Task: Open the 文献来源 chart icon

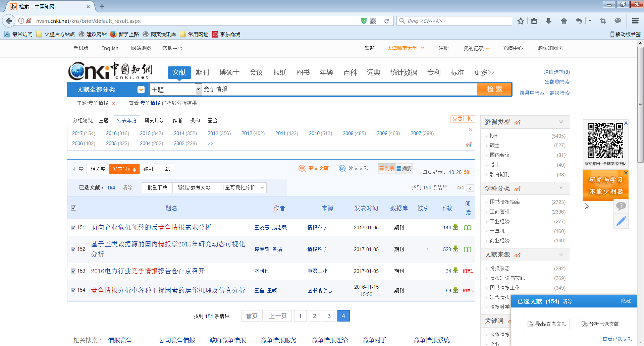Action: (x=517, y=255)
